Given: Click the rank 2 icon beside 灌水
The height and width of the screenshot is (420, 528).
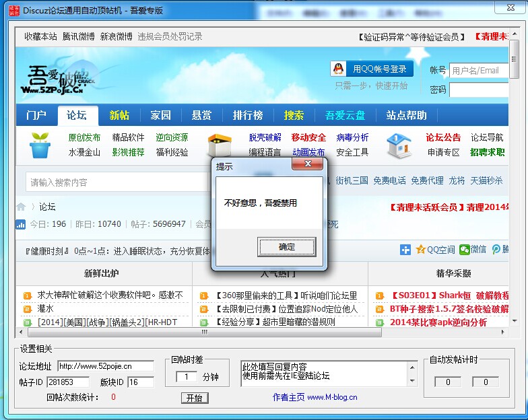Looking at the screenshot, I should pos(27,308).
